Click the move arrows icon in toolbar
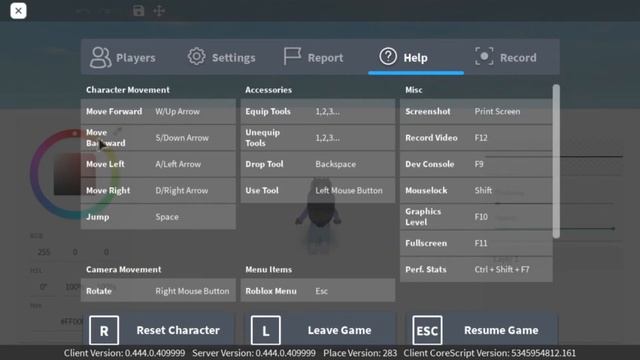640x360 pixels. 159,11
